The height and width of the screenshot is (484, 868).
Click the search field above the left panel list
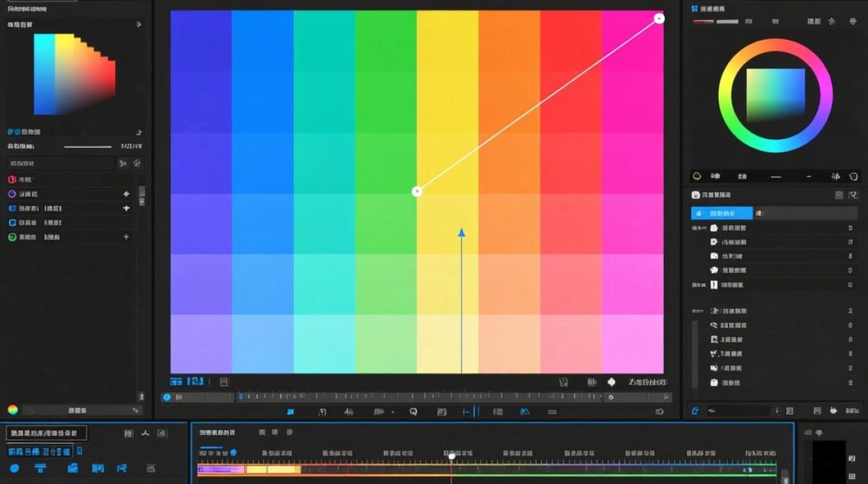tap(60, 164)
